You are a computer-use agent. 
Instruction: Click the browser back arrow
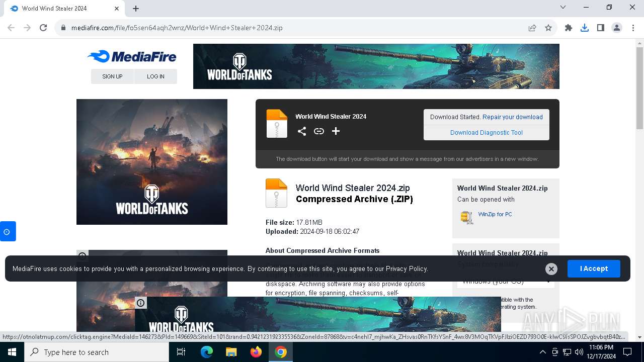click(x=11, y=28)
